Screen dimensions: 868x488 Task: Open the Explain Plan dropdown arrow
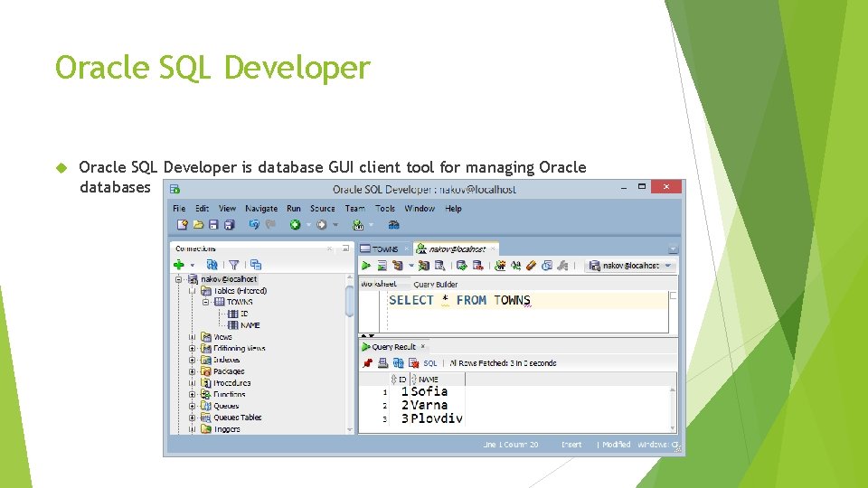(x=410, y=266)
